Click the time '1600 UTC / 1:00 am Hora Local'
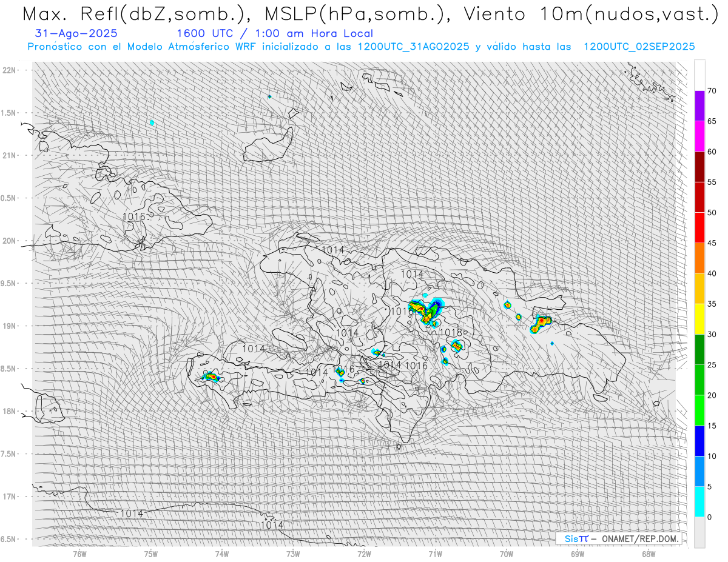The height and width of the screenshot is (562, 728). (275, 33)
